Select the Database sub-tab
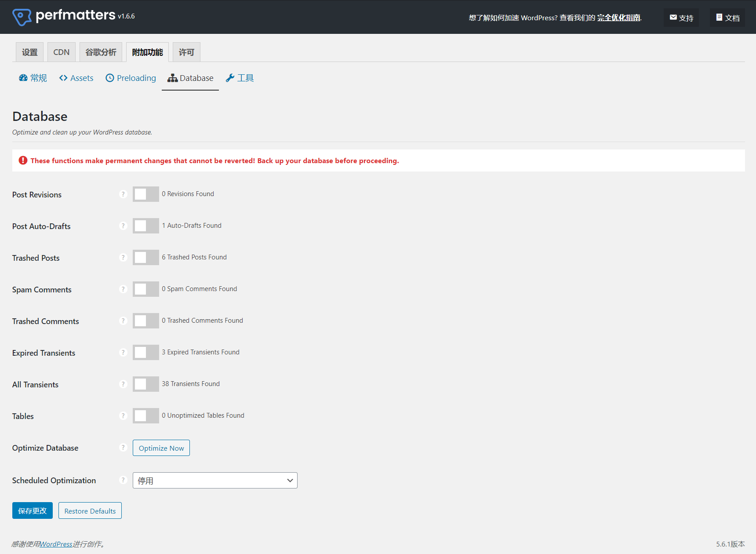 coord(190,78)
